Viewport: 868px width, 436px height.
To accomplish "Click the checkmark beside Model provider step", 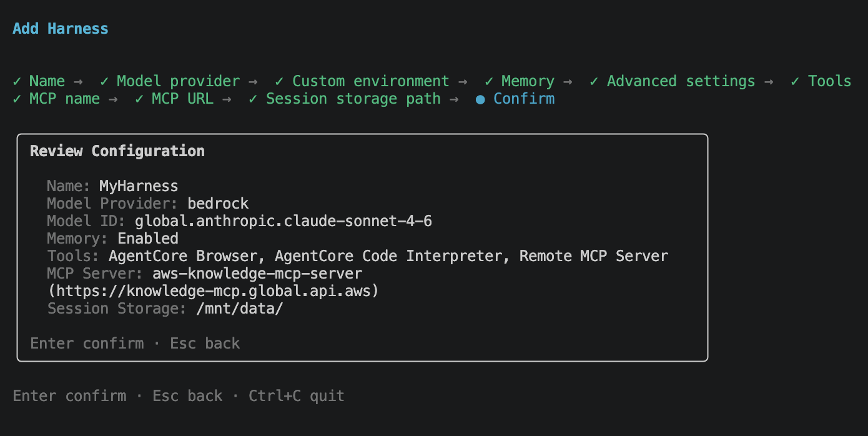I will pyautogui.click(x=104, y=81).
